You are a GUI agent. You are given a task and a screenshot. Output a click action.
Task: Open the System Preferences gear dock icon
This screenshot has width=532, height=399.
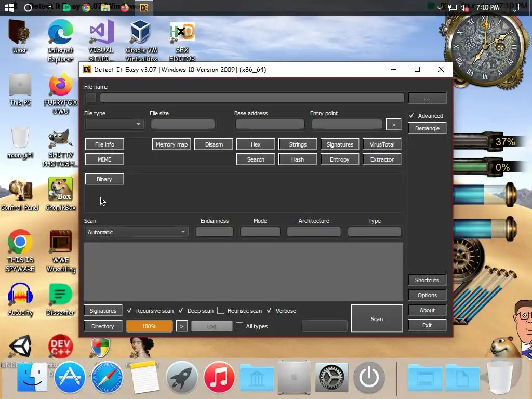pos(331,377)
